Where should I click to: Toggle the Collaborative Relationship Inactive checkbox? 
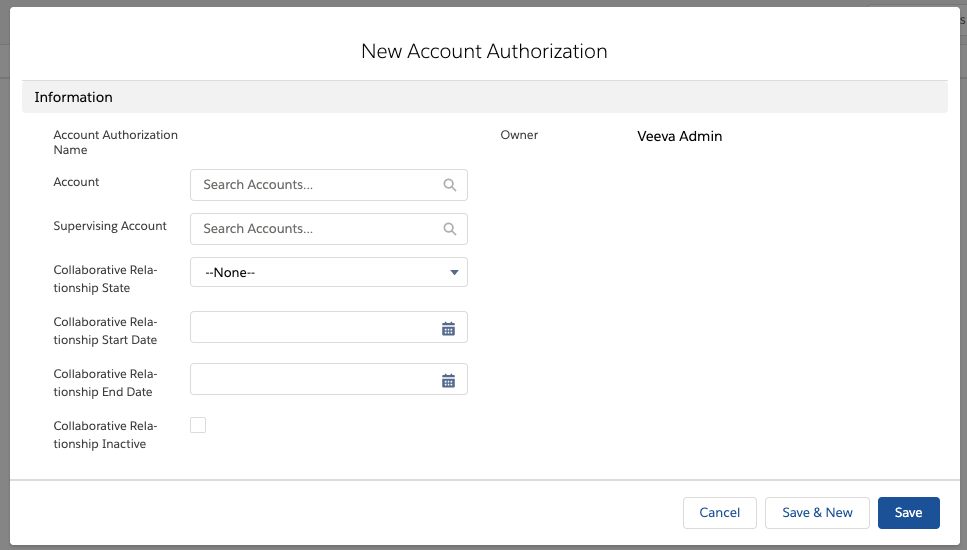[x=198, y=425]
